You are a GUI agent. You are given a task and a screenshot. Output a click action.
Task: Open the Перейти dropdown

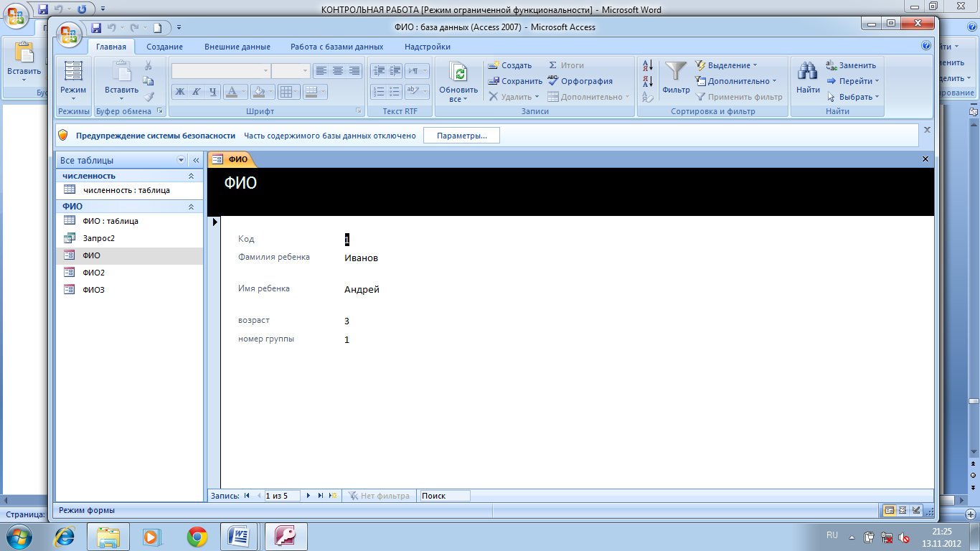853,81
